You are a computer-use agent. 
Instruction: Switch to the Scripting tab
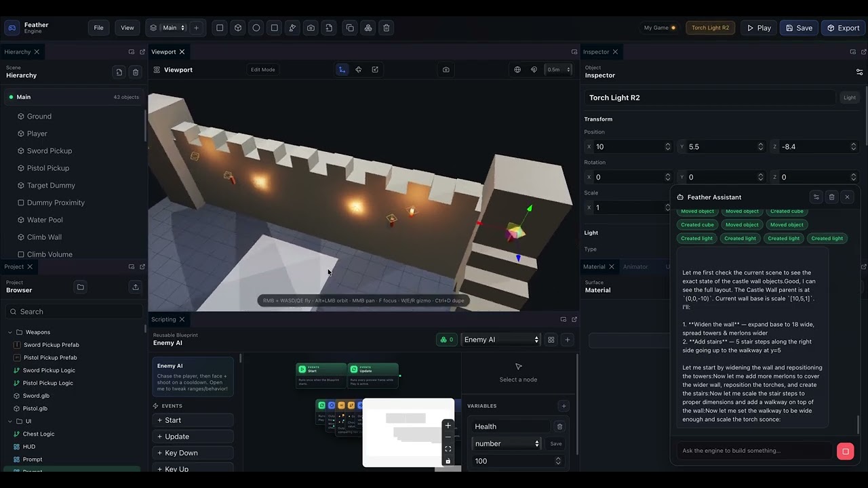click(163, 319)
